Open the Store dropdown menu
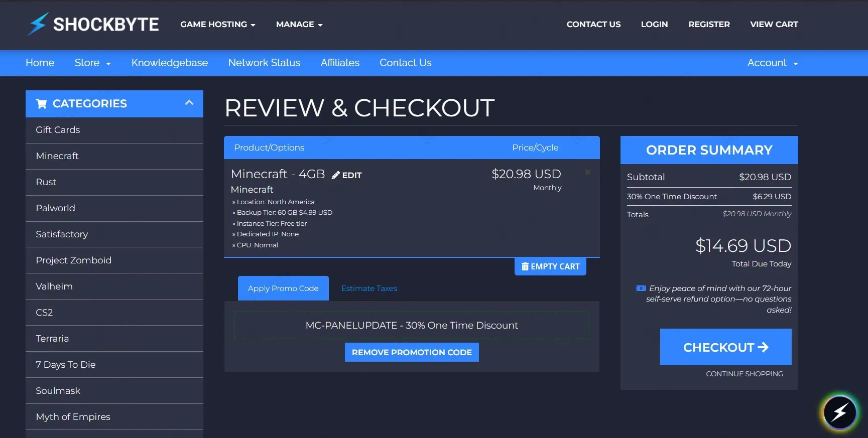Screen dimensions: 868x438 tap(92, 63)
